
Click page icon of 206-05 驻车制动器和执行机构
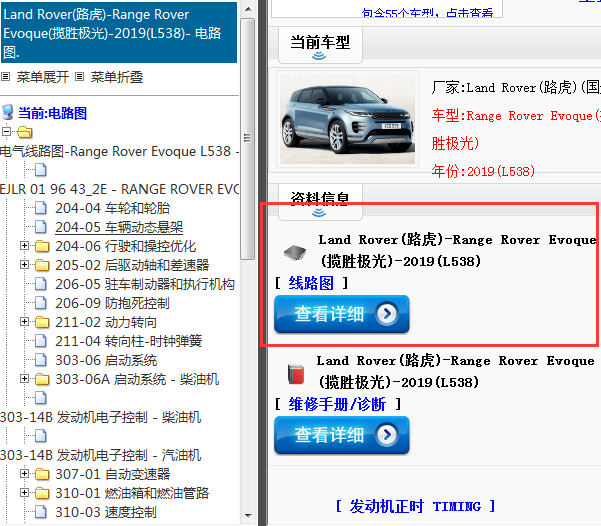point(41,284)
